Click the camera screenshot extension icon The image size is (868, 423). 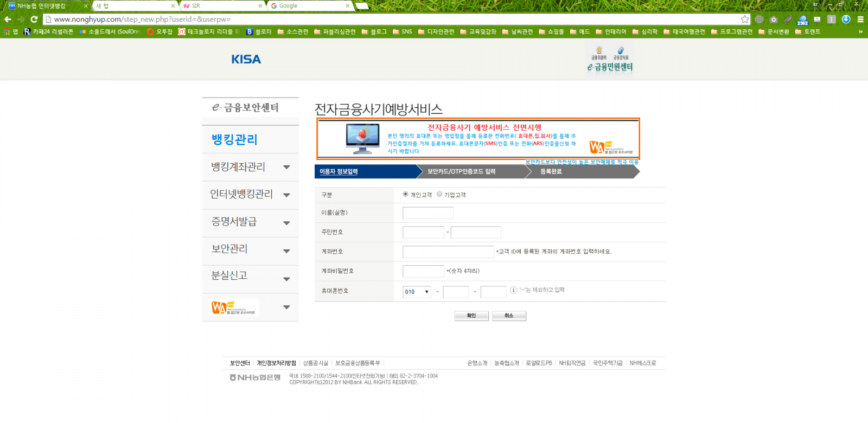point(774,19)
